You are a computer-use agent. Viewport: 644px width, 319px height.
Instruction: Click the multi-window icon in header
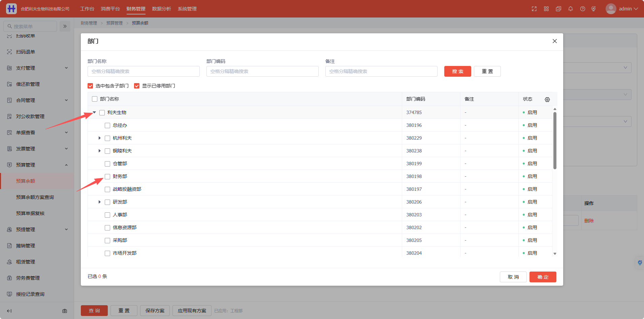pos(558,9)
